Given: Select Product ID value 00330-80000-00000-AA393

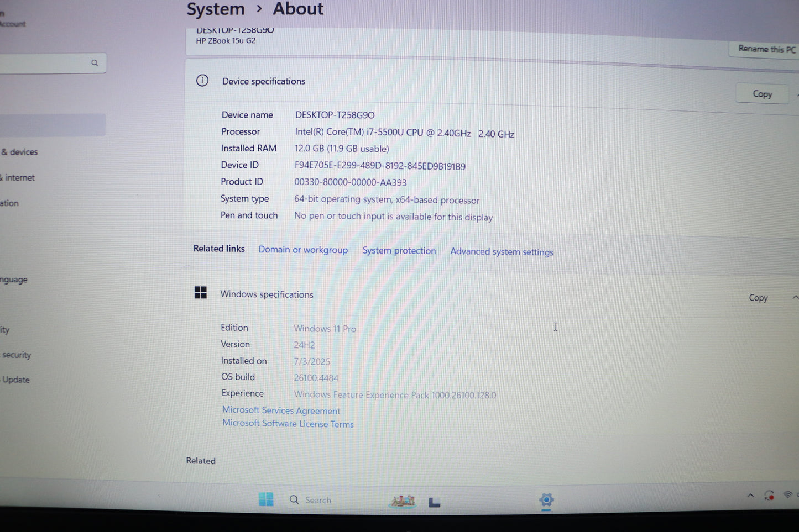Looking at the screenshot, I should click(350, 182).
